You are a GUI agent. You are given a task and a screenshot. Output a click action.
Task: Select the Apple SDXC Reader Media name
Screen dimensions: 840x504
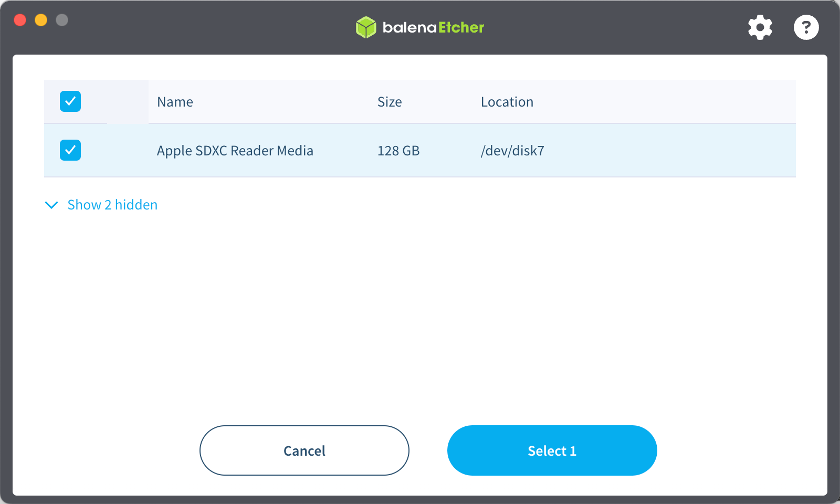point(235,151)
